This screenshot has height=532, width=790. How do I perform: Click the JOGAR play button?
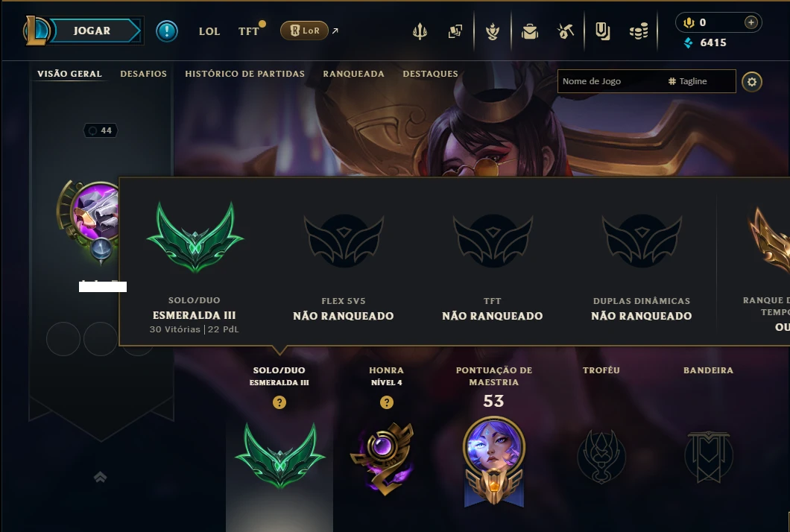(x=92, y=31)
